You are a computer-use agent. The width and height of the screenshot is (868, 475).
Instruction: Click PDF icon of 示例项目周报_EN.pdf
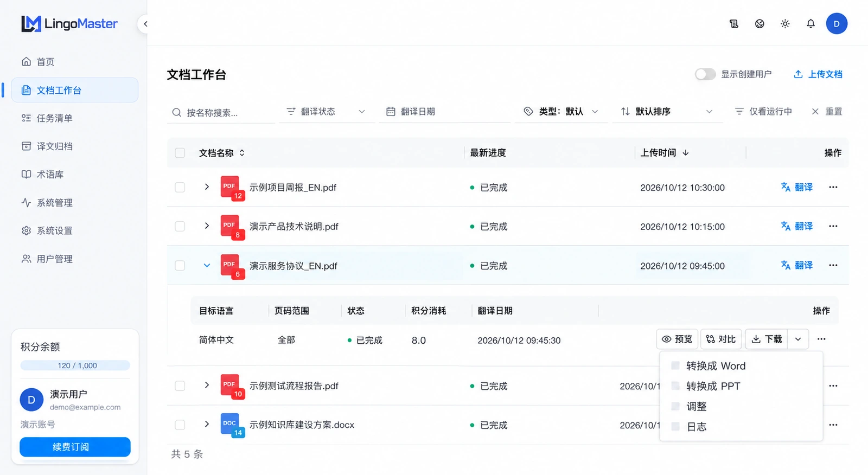tap(232, 188)
